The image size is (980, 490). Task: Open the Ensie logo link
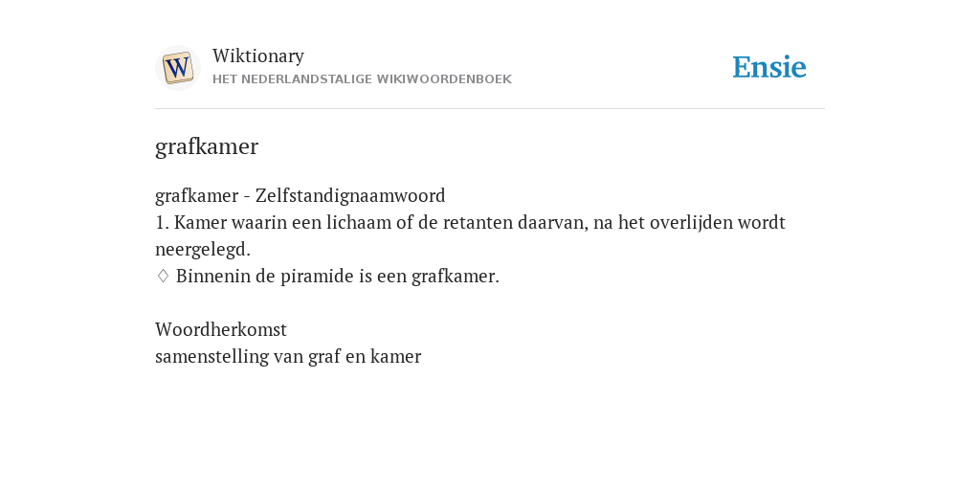pos(768,67)
